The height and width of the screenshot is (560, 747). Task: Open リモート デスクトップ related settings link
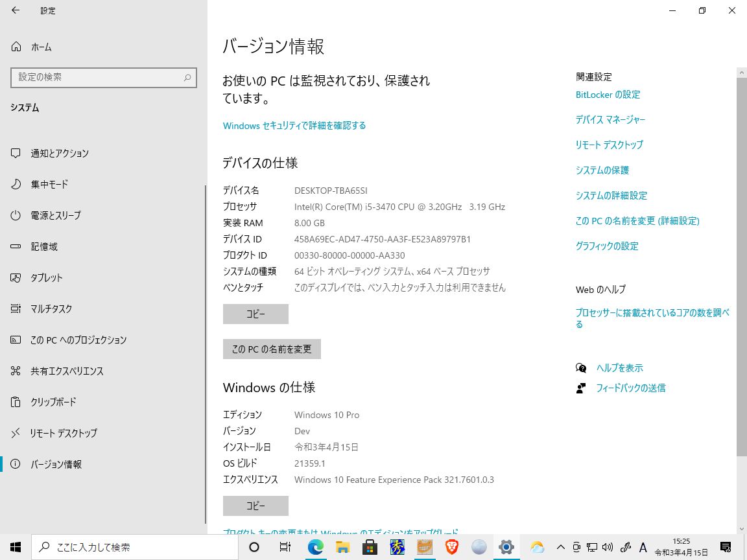610,145
